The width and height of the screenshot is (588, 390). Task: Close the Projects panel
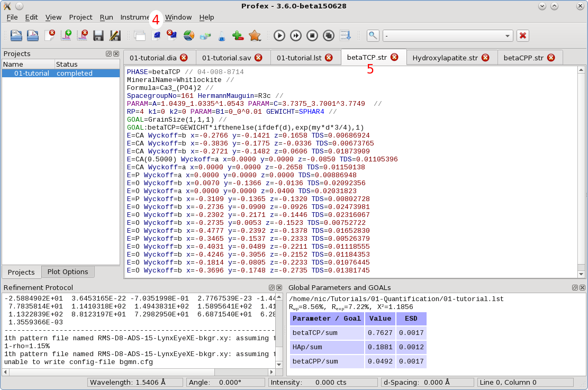pos(116,53)
